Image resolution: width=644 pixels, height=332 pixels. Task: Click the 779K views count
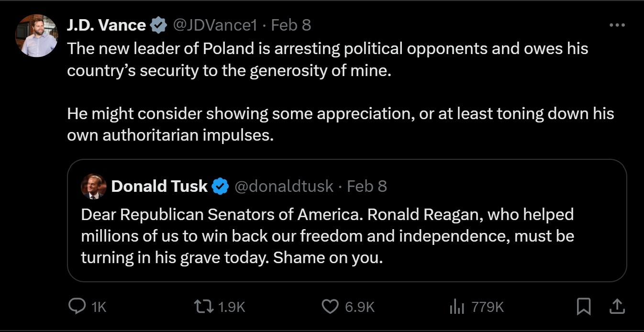(488, 307)
